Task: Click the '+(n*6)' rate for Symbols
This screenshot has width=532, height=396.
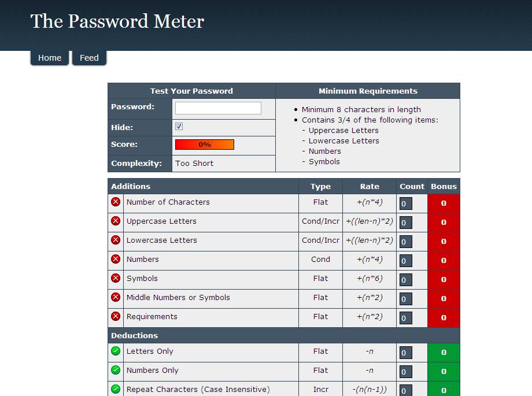Action: coord(370,278)
